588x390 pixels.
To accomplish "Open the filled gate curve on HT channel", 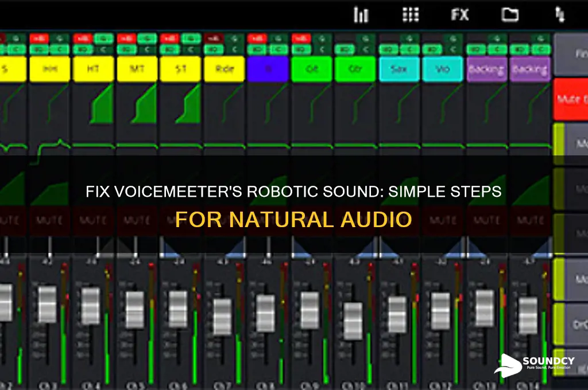I will pos(101,104).
